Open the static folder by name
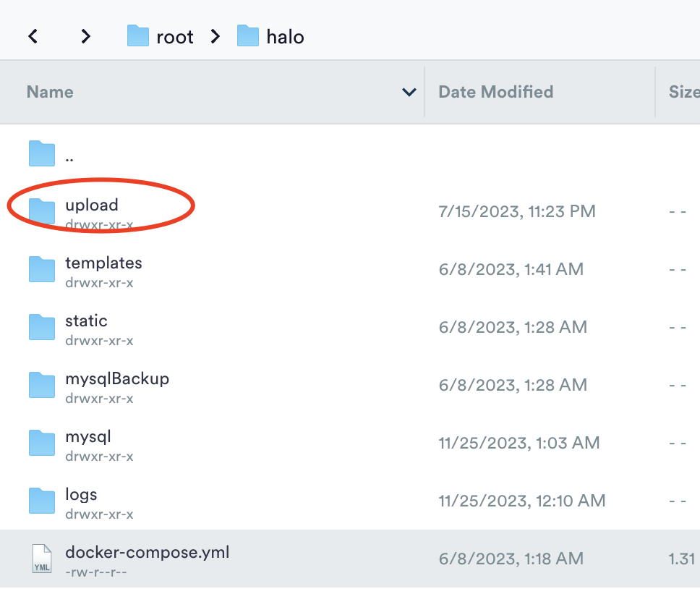700x615 pixels. tap(86, 321)
